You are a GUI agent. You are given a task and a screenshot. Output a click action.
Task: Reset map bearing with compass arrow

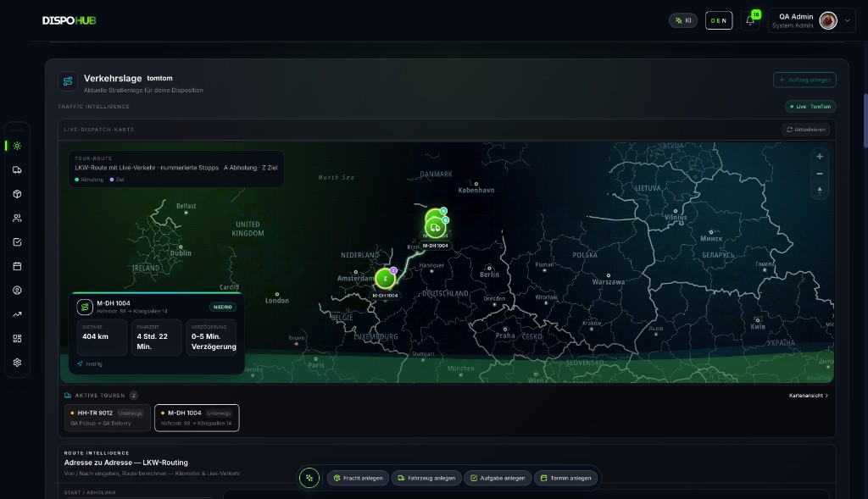point(820,191)
